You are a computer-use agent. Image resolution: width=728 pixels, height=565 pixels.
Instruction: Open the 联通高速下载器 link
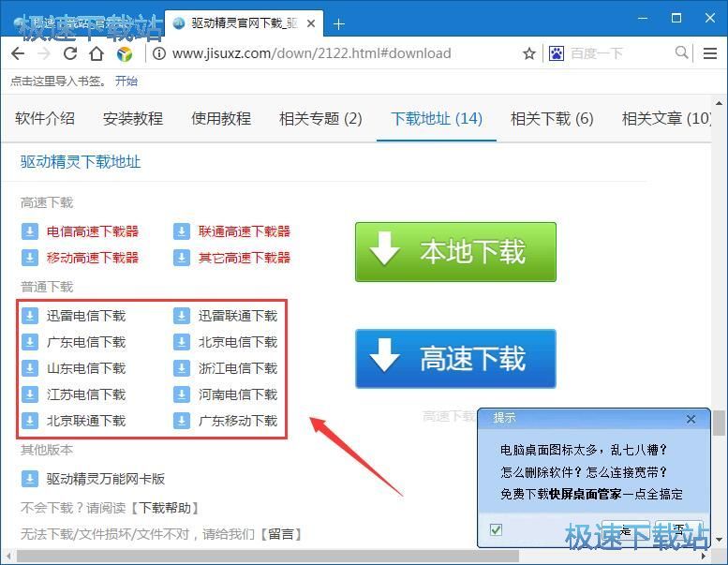click(245, 231)
